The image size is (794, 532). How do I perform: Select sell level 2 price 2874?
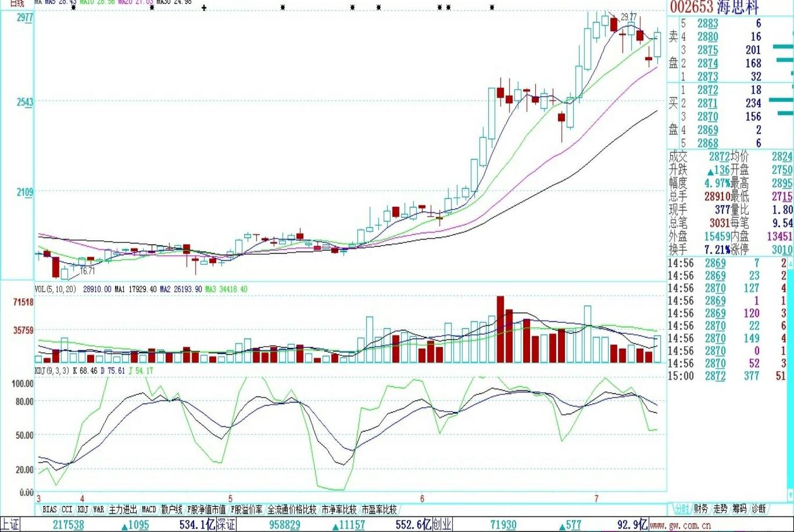[707, 63]
